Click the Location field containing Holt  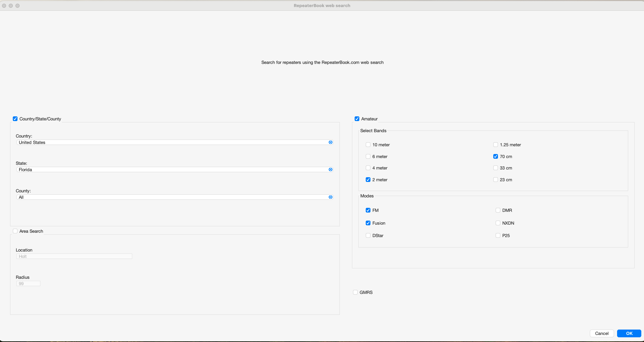click(74, 256)
